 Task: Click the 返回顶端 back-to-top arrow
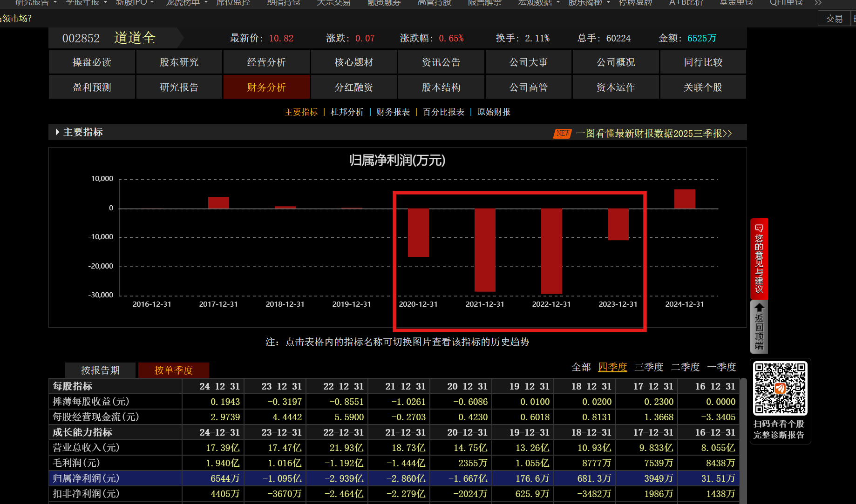pyautogui.click(x=759, y=327)
